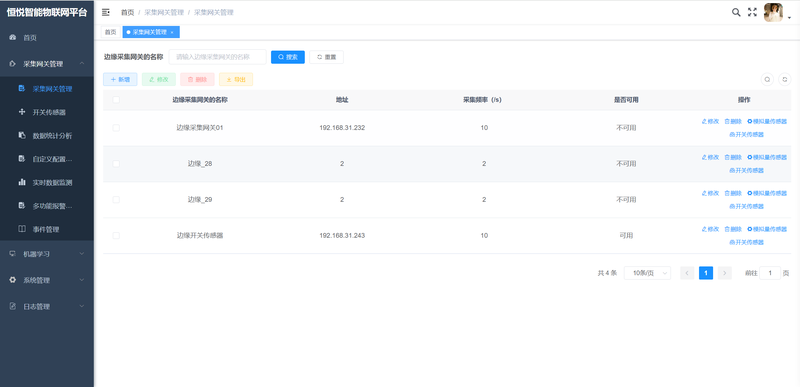Check the 边缘开关传感器 row checkbox
800x387 pixels.
(116, 236)
